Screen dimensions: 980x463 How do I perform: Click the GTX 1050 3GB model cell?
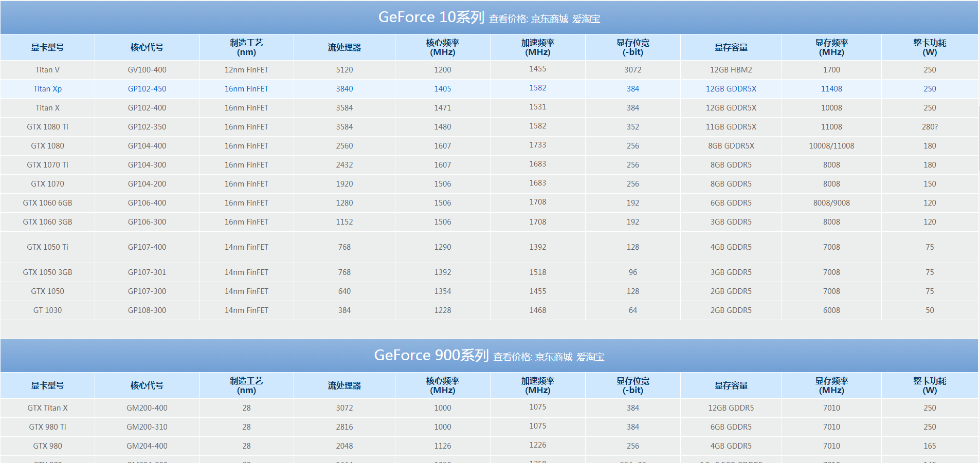47,272
